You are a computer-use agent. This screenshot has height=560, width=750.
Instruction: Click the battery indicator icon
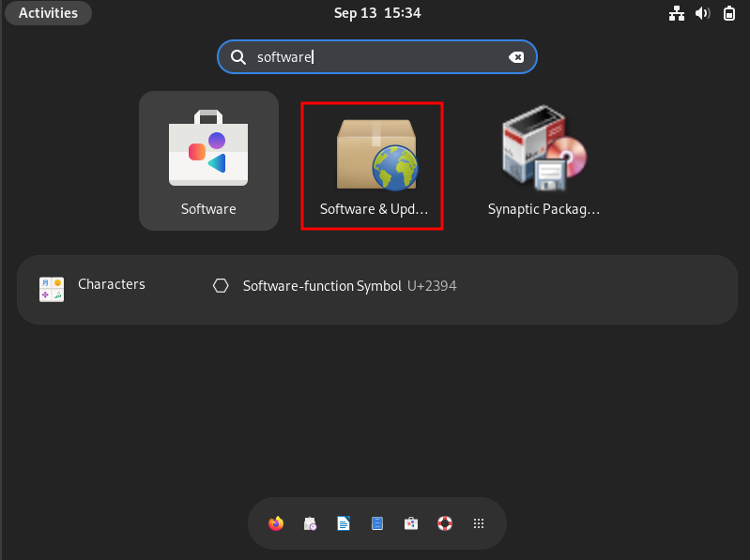pyautogui.click(x=729, y=13)
